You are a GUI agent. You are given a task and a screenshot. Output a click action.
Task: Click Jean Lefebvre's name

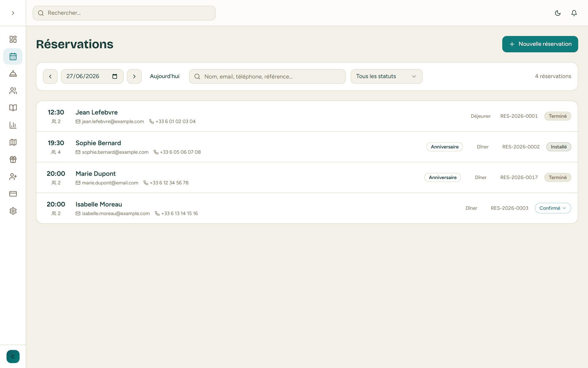click(x=96, y=112)
